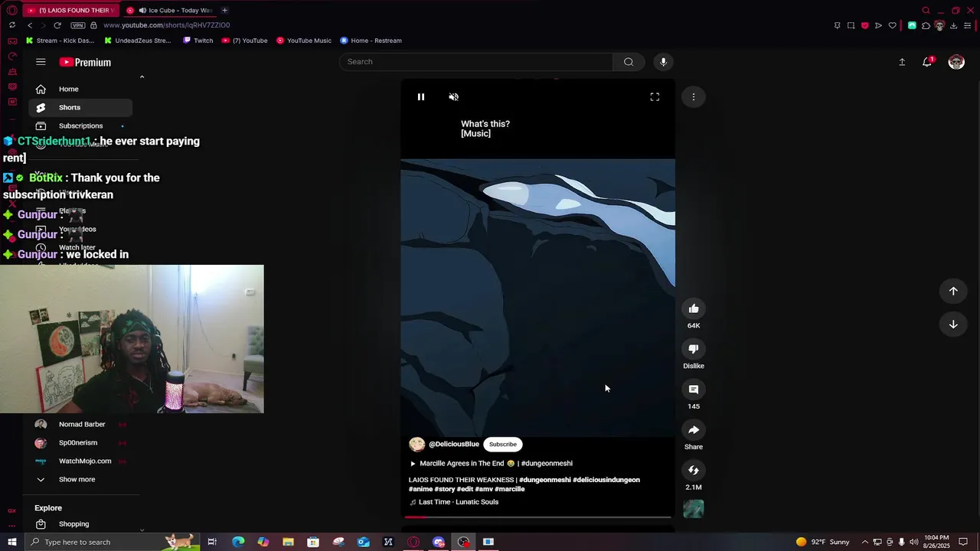The height and width of the screenshot is (551, 980).
Task: Seek using the red video progress bar
Action: [537, 517]
